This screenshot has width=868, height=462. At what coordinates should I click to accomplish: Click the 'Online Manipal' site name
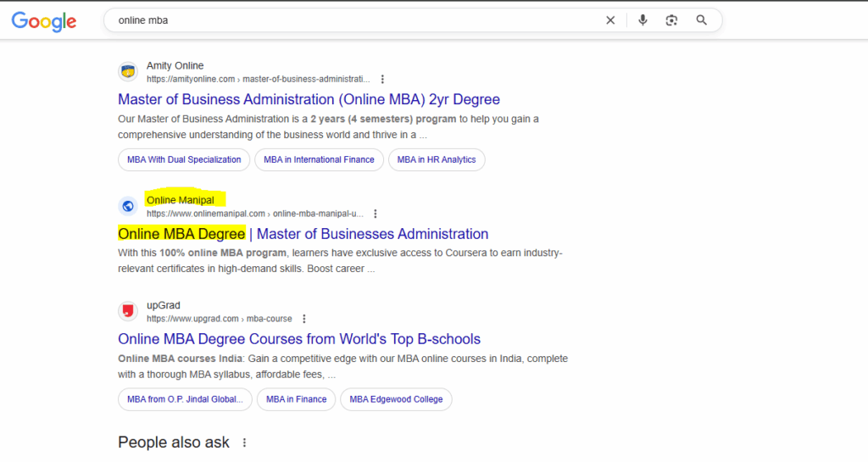180,200
